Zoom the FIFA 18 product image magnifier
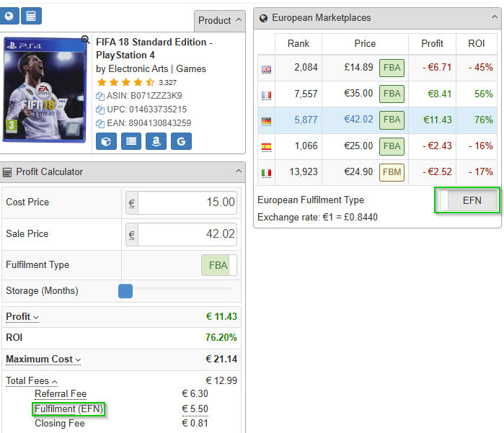Viewport: 504px width, 433px height. [85, 40]
